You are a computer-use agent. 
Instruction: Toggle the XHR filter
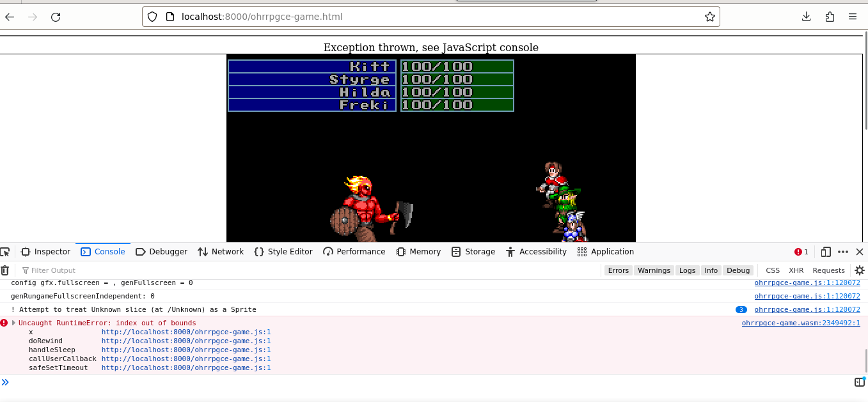[x=796, y=270]
